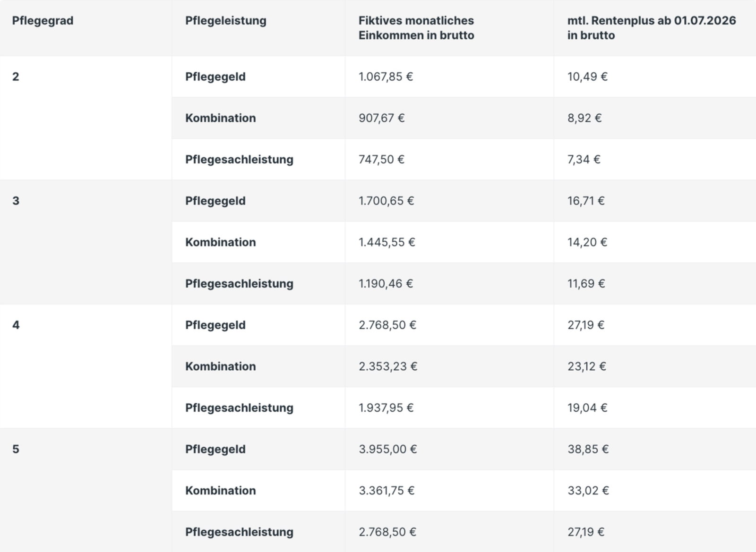Select the Pflegegrad 5 row label
The height and width of the screenshot is (552, 756).
(16, 449)
